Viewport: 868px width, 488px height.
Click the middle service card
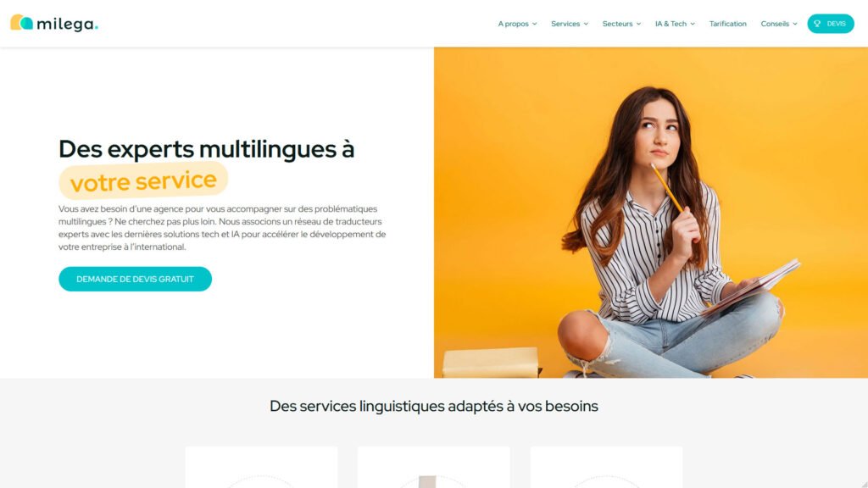click(434, 467)
